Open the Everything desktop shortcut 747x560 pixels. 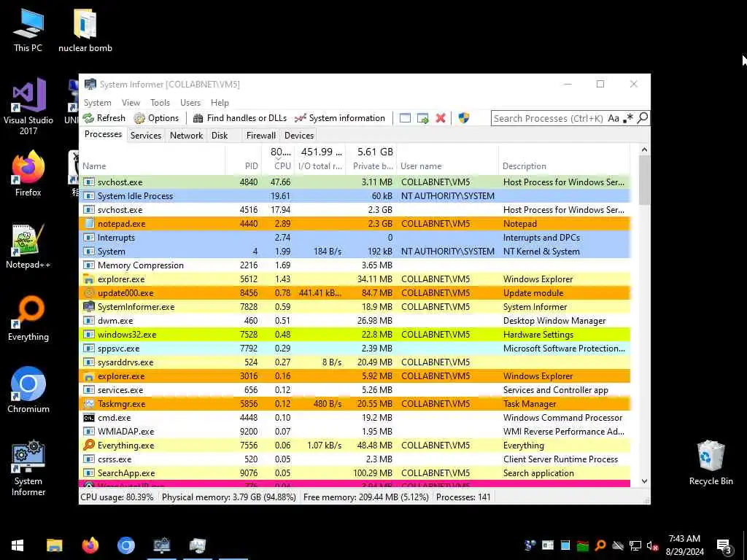(x=28, y=318)
